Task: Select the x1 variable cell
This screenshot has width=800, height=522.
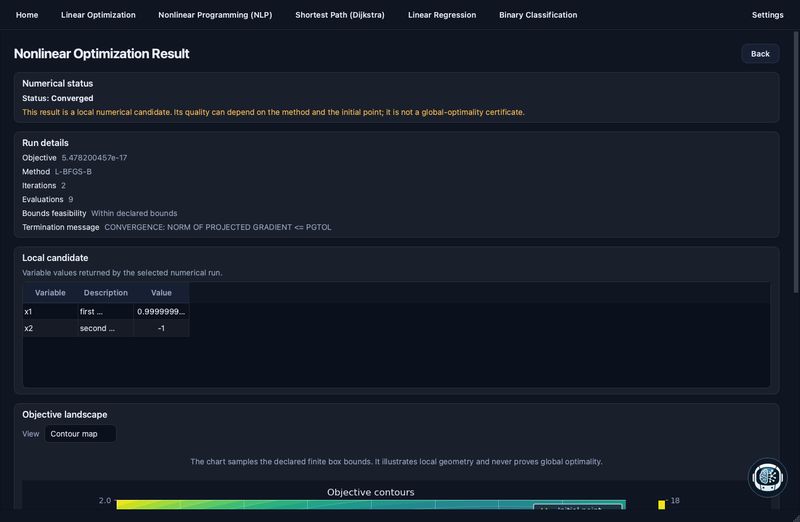Action: [x=50, y=311]
